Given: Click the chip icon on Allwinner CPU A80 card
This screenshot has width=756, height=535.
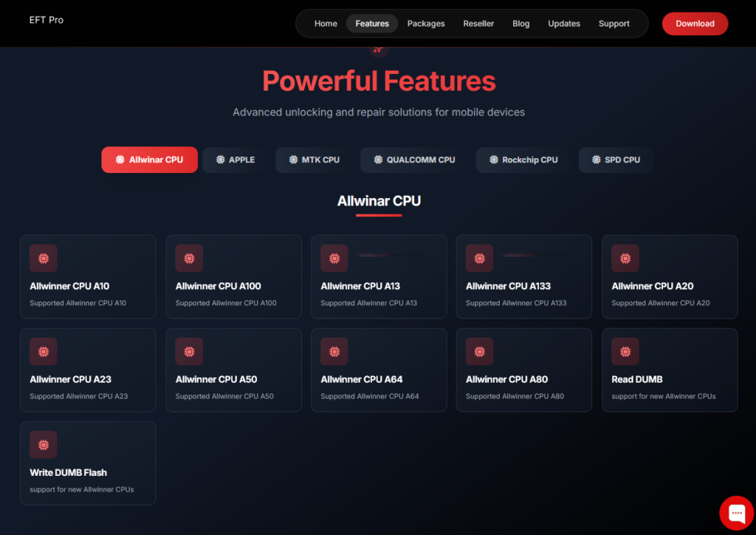Looking at the screenshot, I should pyautogui.click(x=479, y=351).
